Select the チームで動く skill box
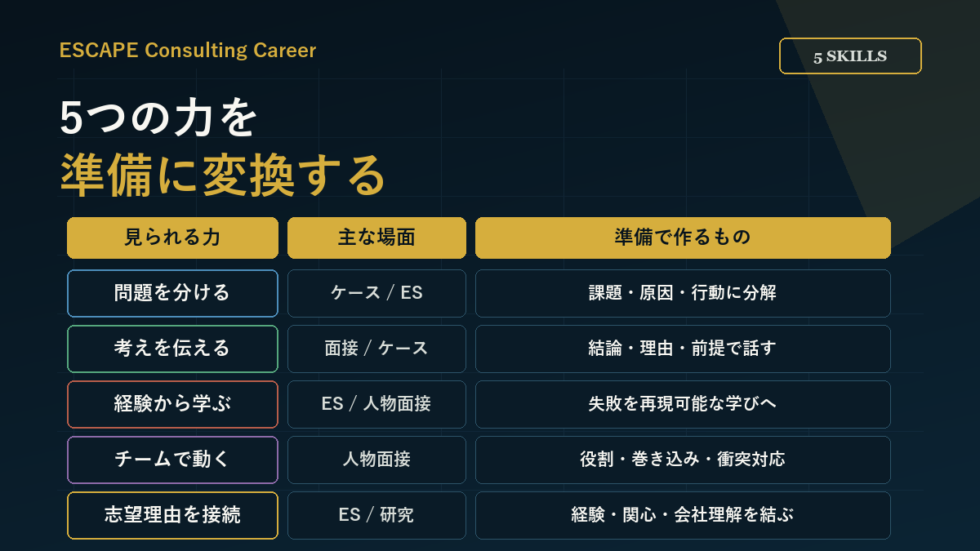The height and width of the screenshot is (551, 980). tap(172, 460)
